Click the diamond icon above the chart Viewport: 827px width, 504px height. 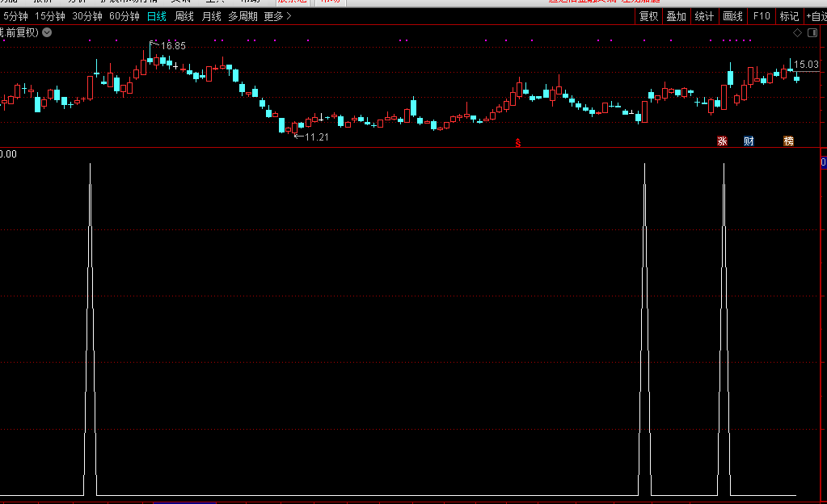pos(797,32)
